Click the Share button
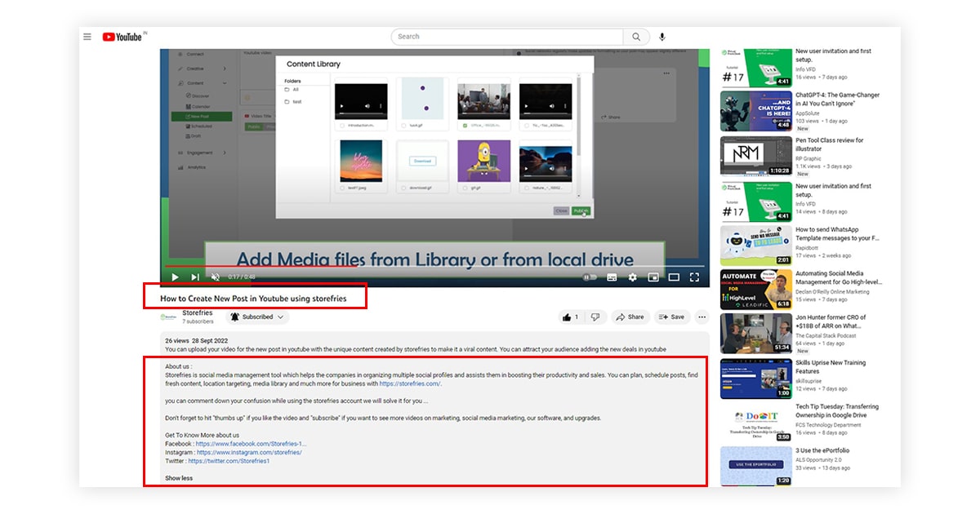 [x=630, y=317]
